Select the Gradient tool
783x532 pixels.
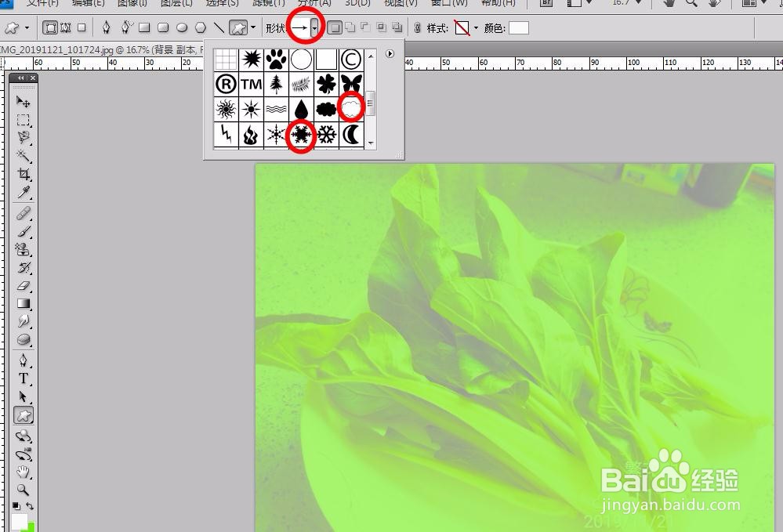coord(23,303)
